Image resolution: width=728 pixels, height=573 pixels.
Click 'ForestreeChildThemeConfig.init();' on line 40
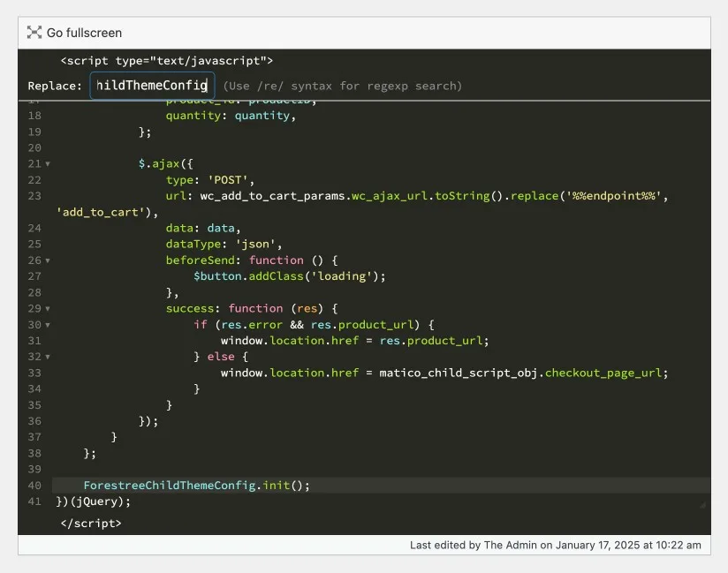pyautogui.click(x=196, y=486)
